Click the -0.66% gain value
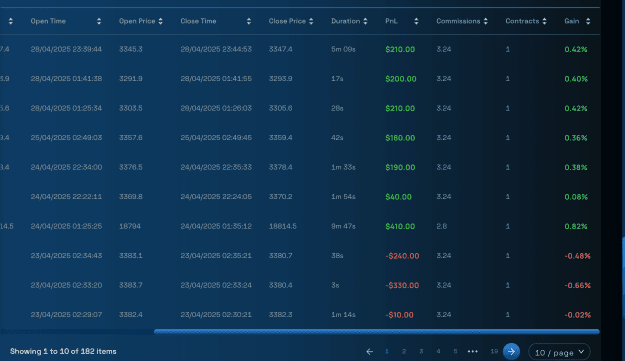The width and height of the screenshot is (625, 361). (x=578, y=285)
